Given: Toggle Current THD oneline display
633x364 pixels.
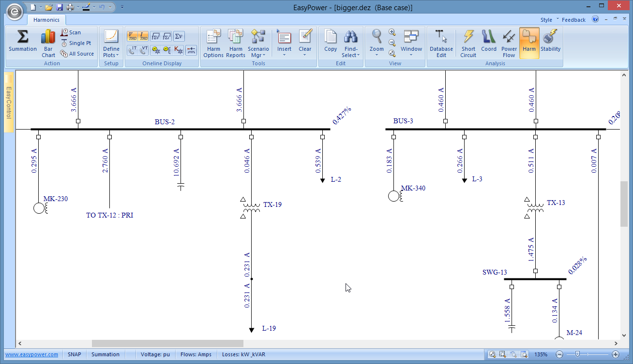Looking at the screenshot, I should (143, 36).
